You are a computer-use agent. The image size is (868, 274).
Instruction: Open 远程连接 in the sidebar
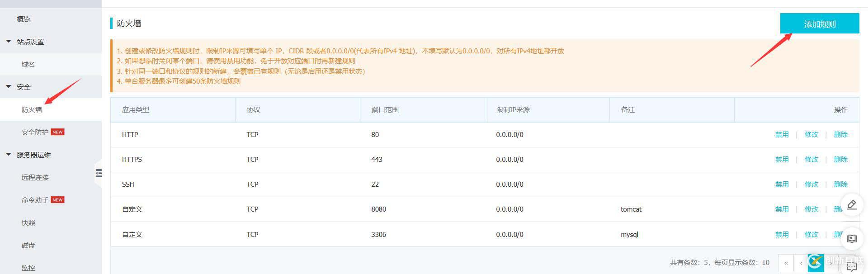pyautogui.click(x=35, y=177)
